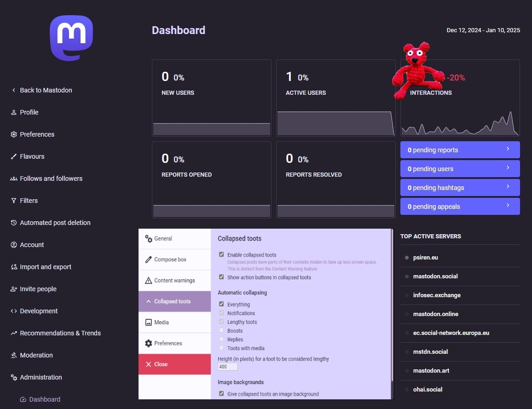Click the Invite people icon
Screen dimensions: 532x409
(x=13, y=289)
